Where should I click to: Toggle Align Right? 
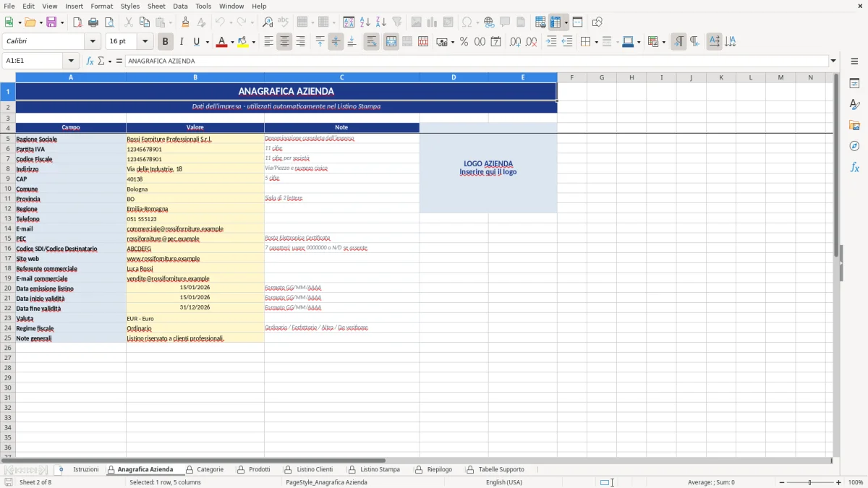[x=300, y=42]
